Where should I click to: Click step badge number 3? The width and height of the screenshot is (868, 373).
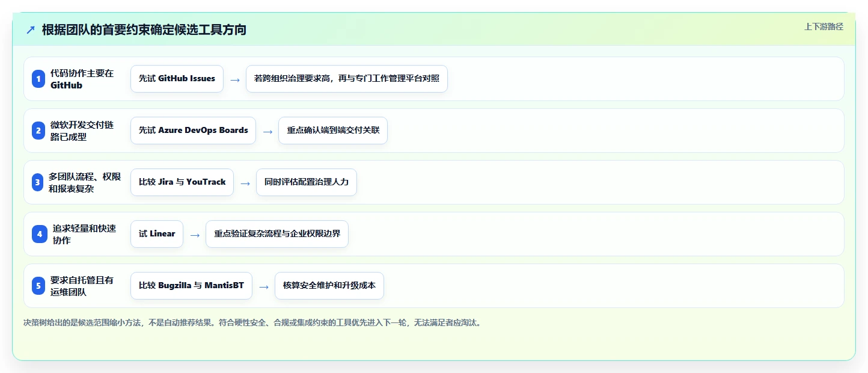37,182
